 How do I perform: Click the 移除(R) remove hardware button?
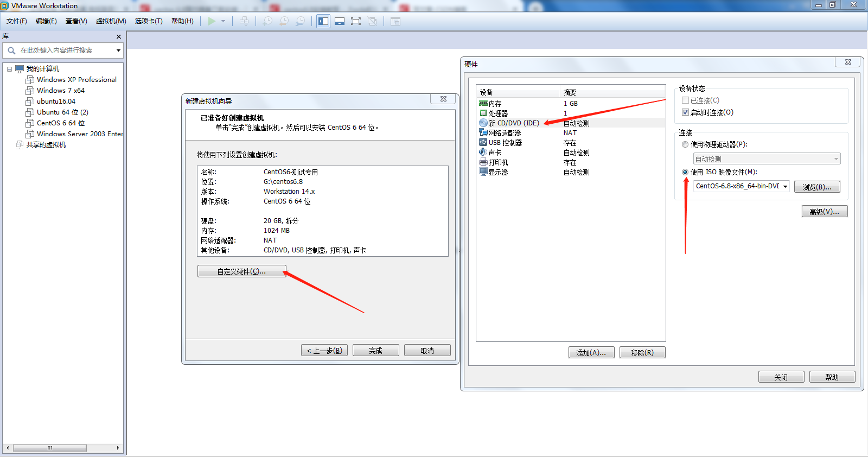[x=642, y=352]
